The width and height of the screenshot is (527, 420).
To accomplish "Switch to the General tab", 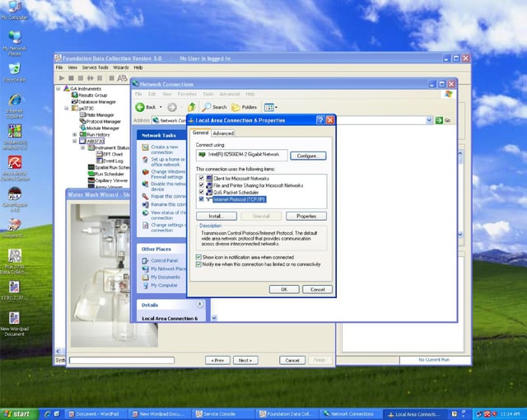I will click(201, 133).
